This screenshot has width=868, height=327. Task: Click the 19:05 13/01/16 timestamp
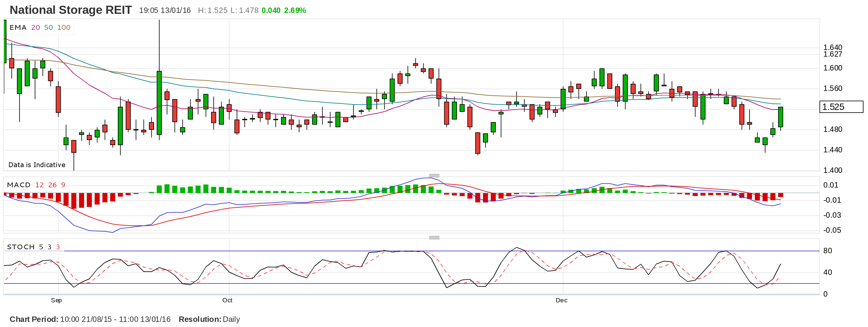pos(165,11)
